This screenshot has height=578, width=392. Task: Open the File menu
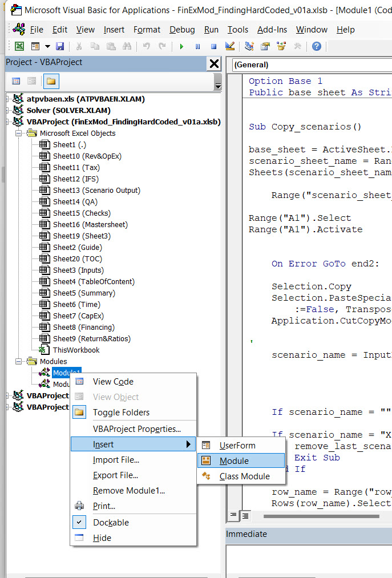tap(37, 30)
